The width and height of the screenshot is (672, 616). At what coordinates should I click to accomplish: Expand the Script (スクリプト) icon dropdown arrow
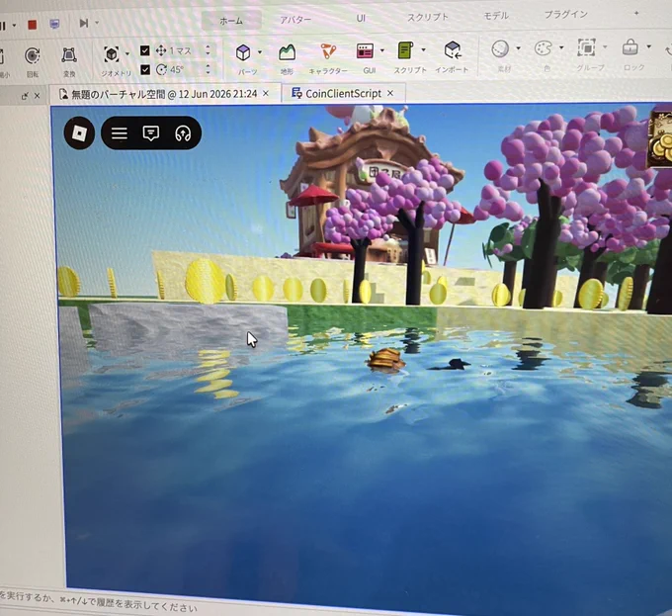(x=423, y=49)
